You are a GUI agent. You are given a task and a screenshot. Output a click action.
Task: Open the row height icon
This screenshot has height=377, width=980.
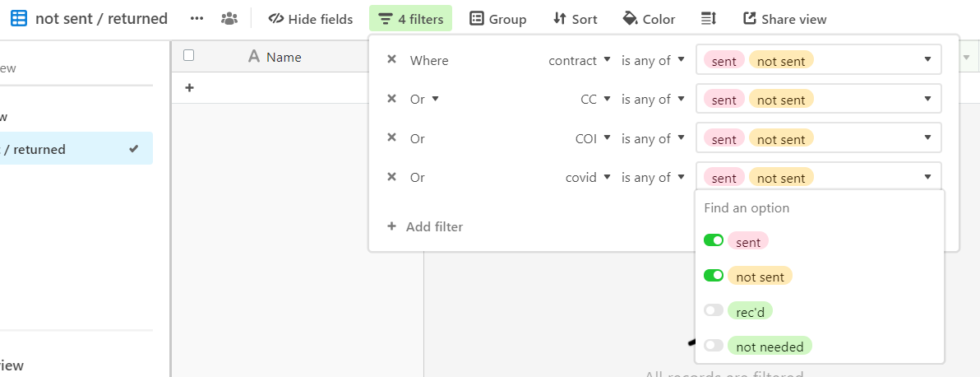click(x=708, y=19)
